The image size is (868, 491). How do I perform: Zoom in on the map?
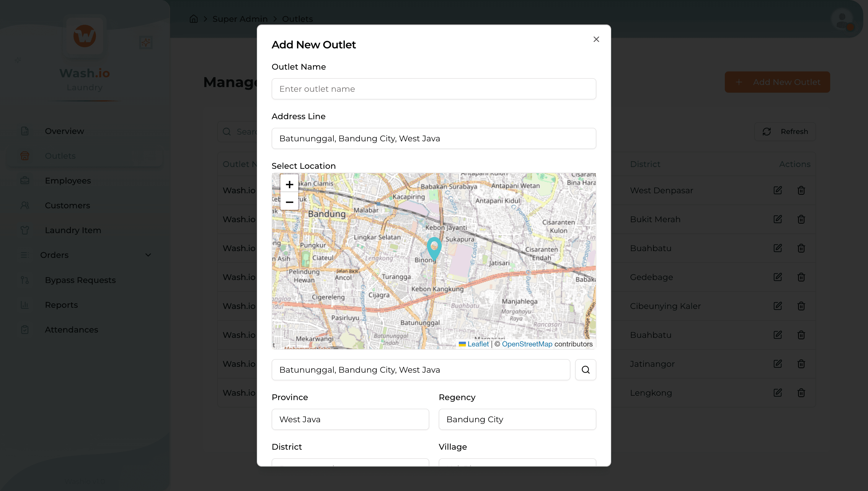point(289,184)
